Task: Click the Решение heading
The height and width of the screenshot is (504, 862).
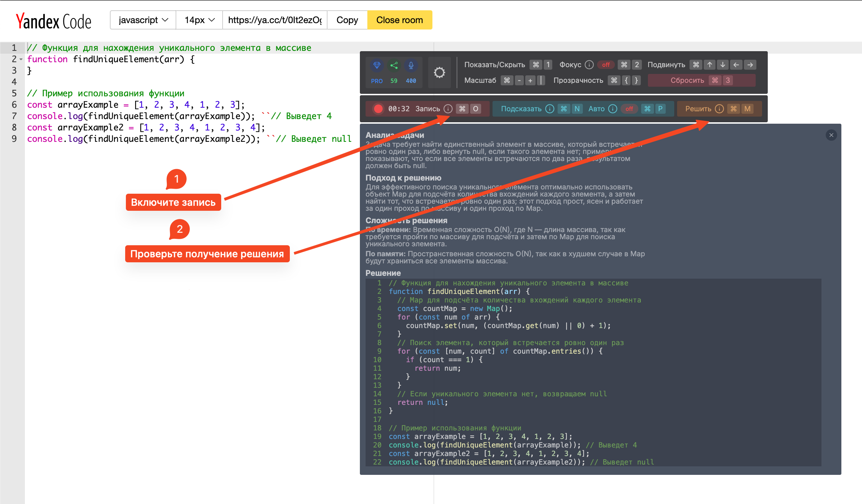Action: pyautogui.click(x=383, y=273)
